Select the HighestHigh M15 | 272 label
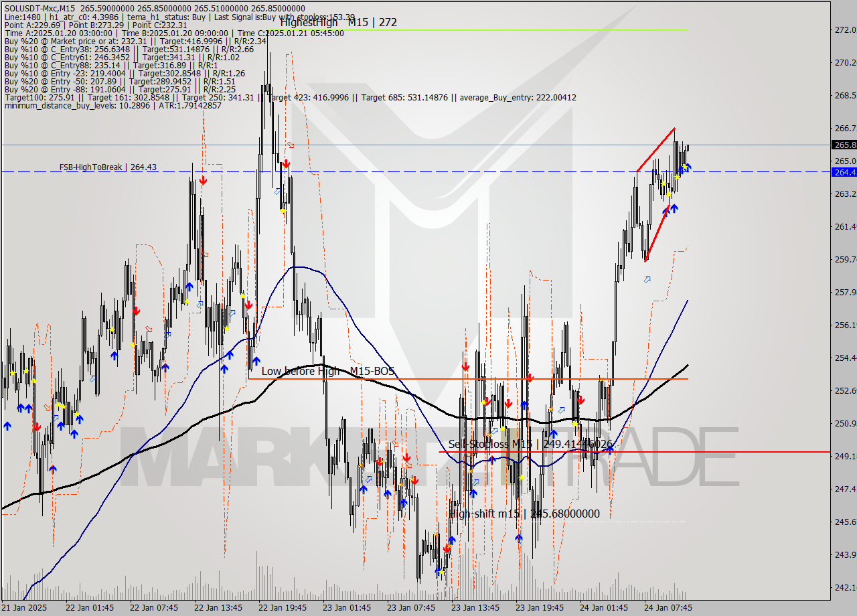This screenshot has width=857, height=616. click(338, 22)
